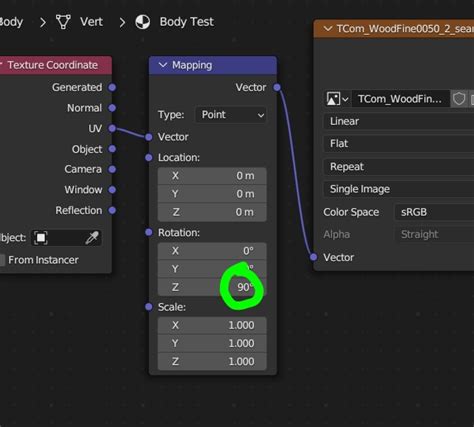Enable the From Instancer checkbox

point(2,260)
